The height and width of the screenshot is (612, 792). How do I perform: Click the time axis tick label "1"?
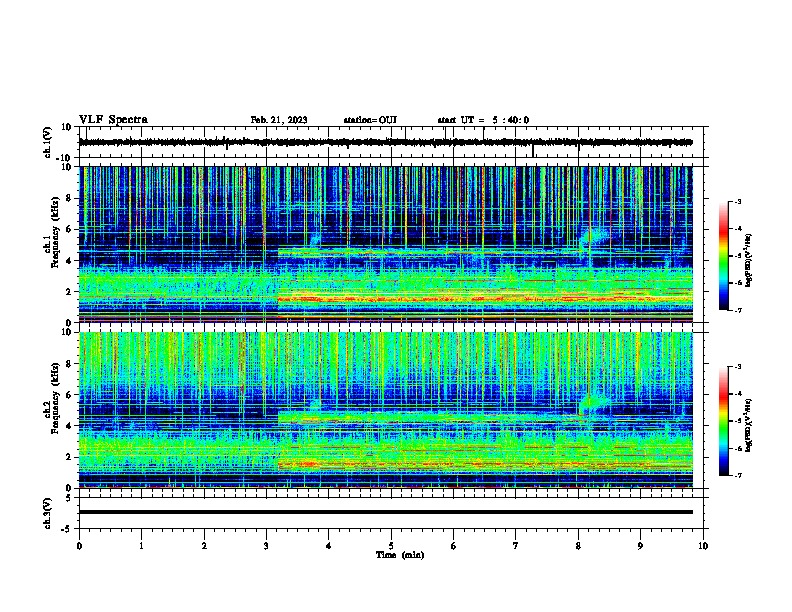pos(141,546)
